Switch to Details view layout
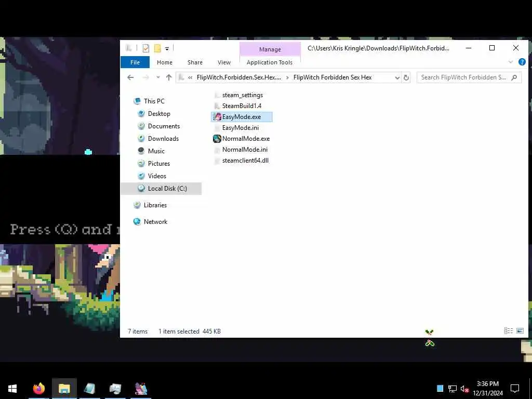The height and width of the screenshot is (399, 532). click(x=508, y=330)
